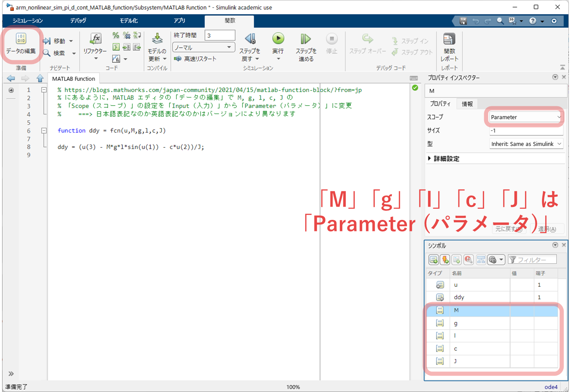Open the 移動 dropdown arrow
The height and width of the screenshot is (392, 572).
pyautogui.click(x=71, y=41)
